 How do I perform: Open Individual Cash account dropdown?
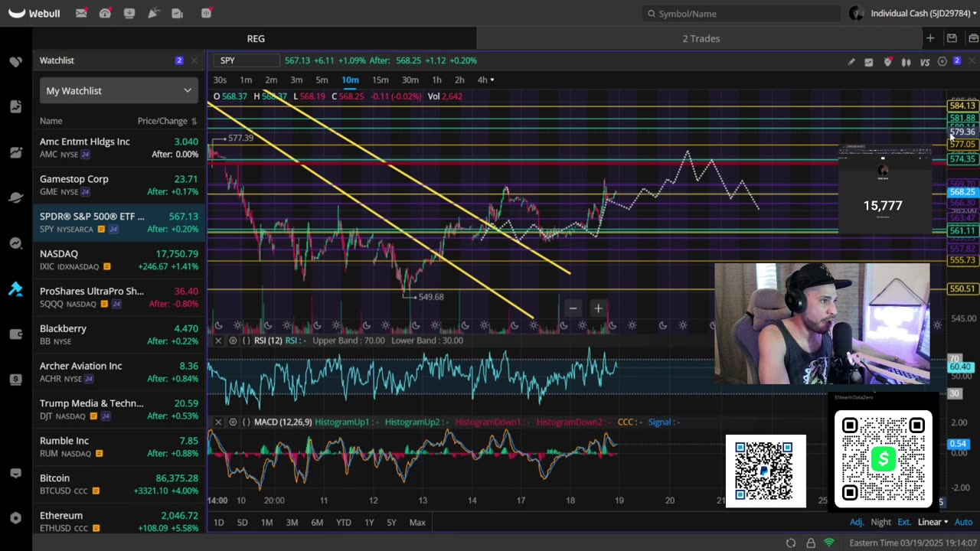click(923, 13)
